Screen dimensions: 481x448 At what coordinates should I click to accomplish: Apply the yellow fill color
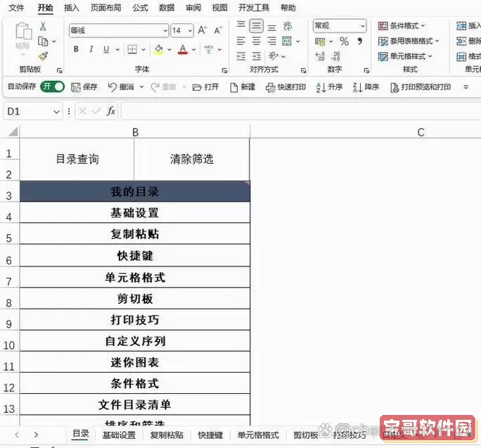click(158, 49)
